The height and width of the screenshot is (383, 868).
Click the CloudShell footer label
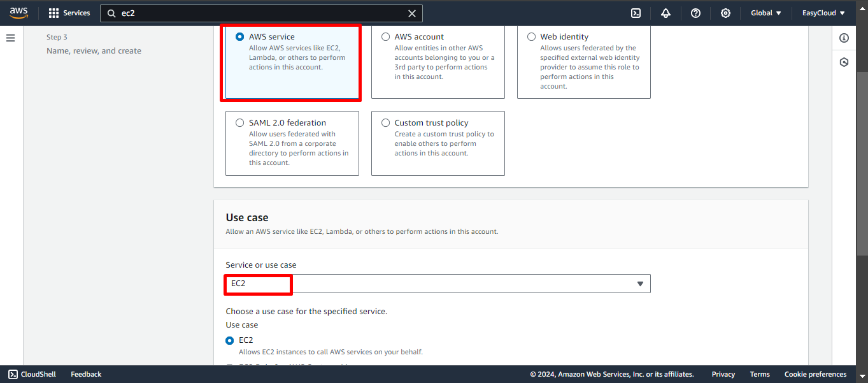point(38,374)
